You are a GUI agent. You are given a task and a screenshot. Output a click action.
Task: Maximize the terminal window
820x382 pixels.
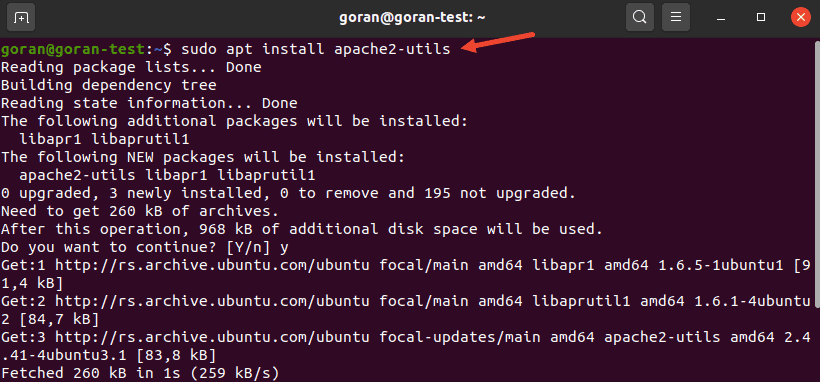pos(761,17)
